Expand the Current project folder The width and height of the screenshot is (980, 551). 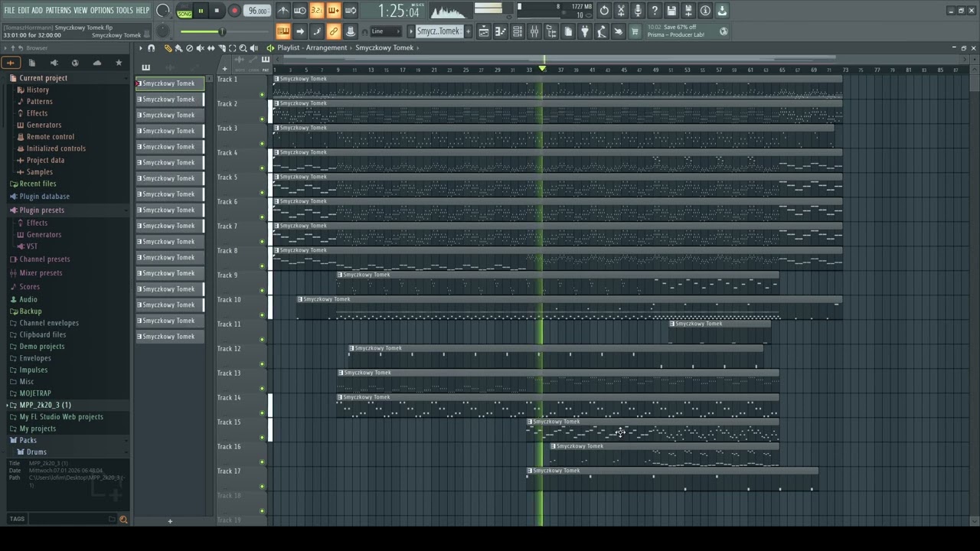(43, 78)
